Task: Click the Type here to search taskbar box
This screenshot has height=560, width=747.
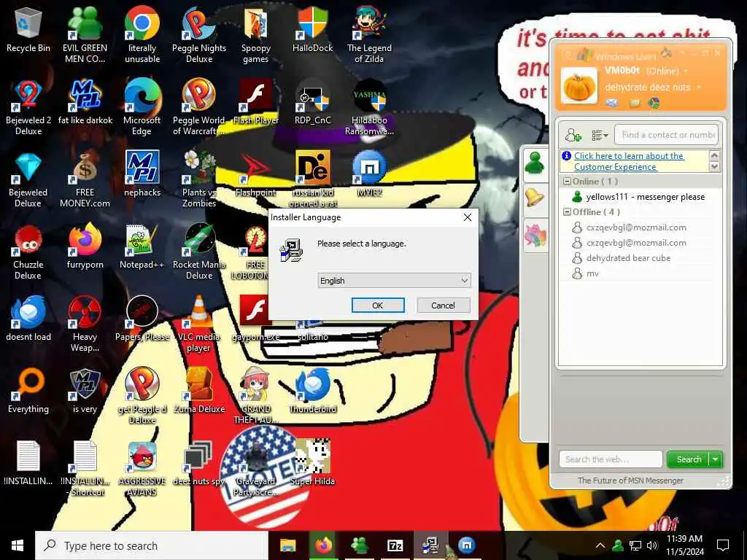Action: pos(152,545)
